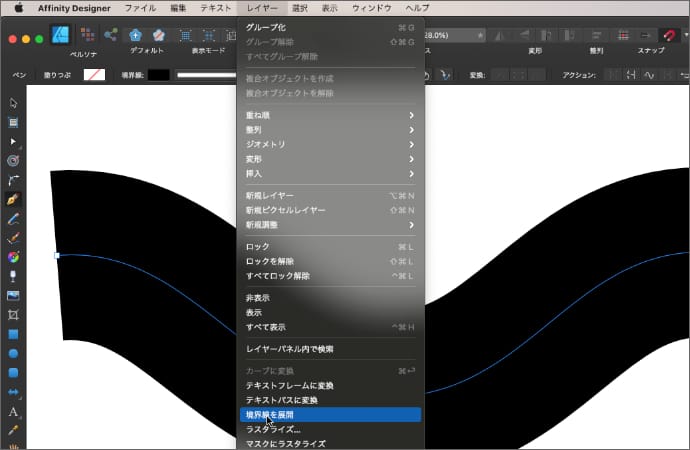This screenshot has height=450, width=690.
Task: Click the Designer Persona icon
Action: 61,36
